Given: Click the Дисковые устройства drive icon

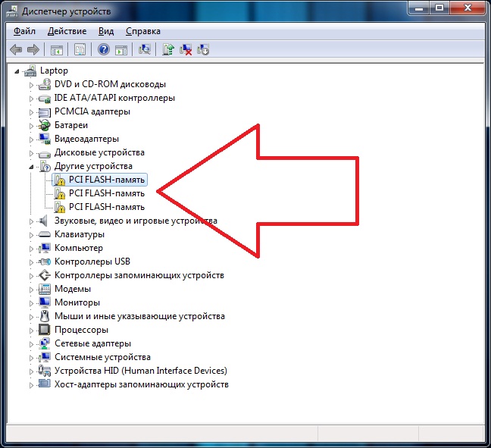Looking at the screenshot, I should coord(45,154).
